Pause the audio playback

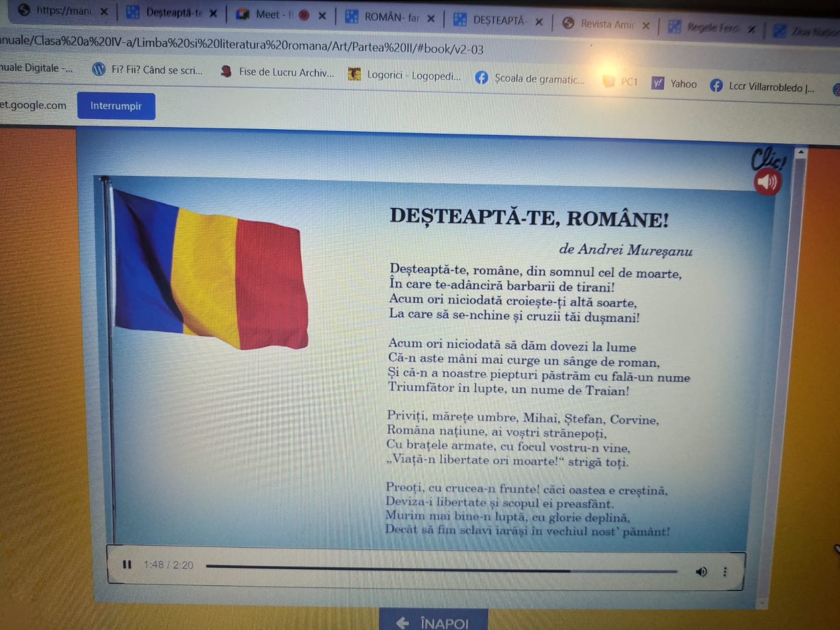(127, 564)
